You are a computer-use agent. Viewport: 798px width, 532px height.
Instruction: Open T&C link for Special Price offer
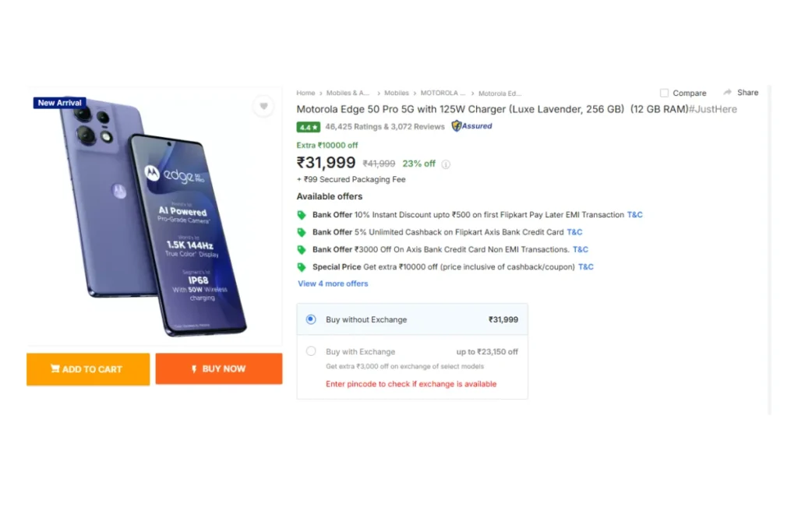pyautogui.click(x=585, y=267)
